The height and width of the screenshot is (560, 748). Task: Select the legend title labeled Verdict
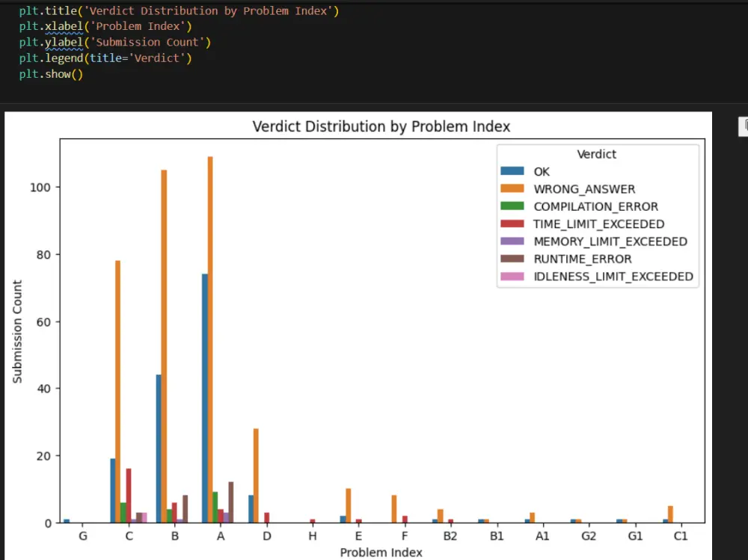click(x=597, y=154)
